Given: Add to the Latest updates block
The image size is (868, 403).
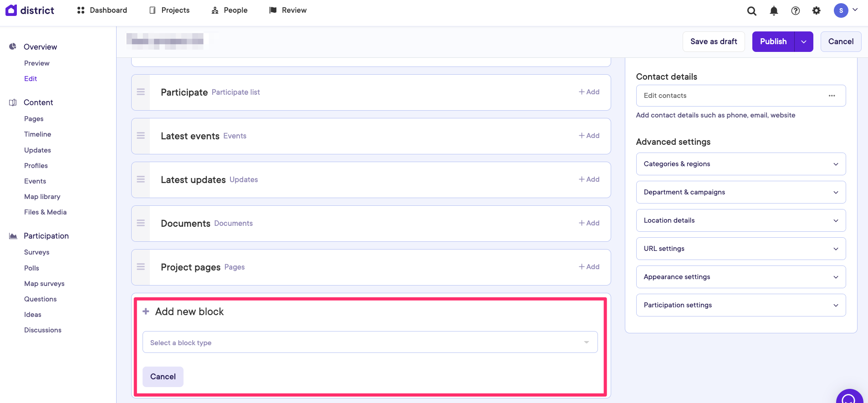Looking at the screenshot, I should (x=589, y=179).
